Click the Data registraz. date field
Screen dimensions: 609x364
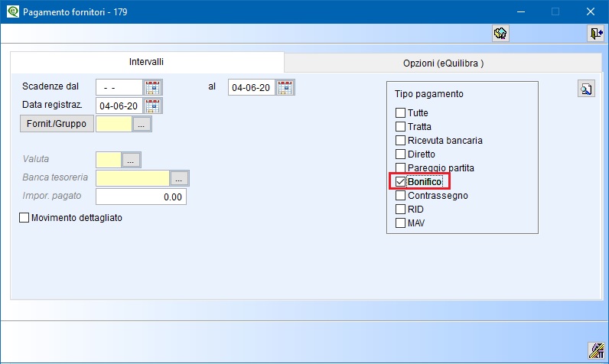click(119, 106)
